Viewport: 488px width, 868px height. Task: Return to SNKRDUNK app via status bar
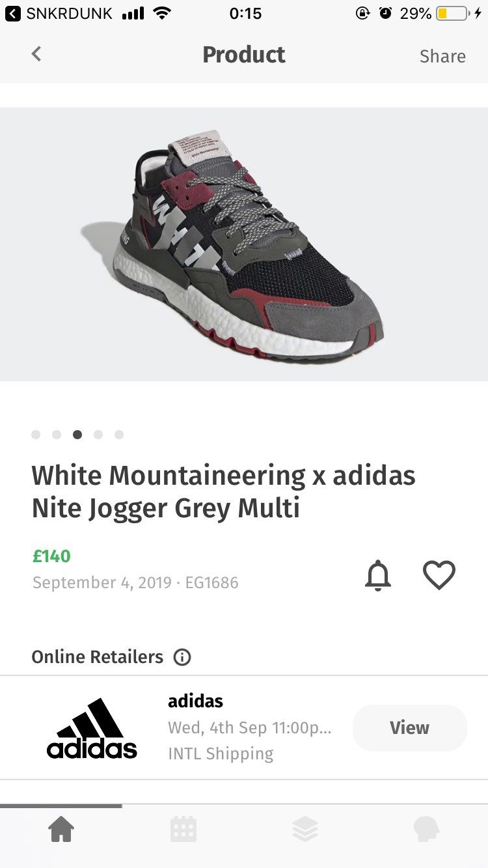pos(59,13)
